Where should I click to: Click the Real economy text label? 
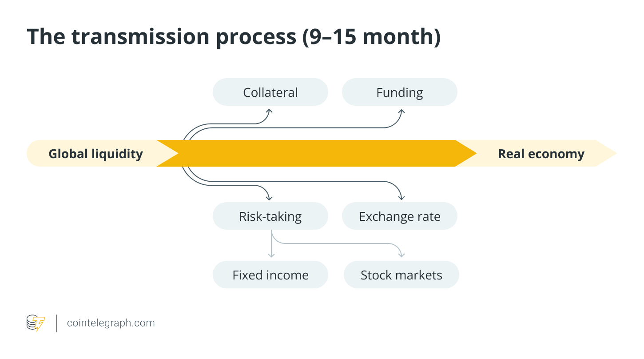(541, 154)
